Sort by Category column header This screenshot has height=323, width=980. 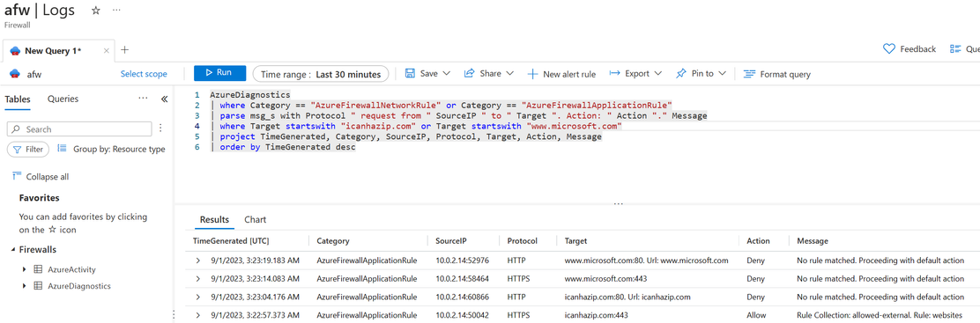(333, 240)
